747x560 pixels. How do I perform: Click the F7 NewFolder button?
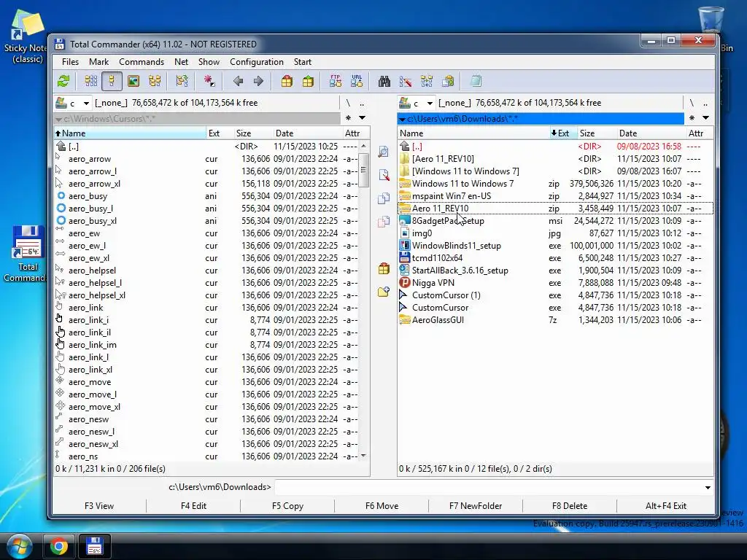(x=476, y=506)
